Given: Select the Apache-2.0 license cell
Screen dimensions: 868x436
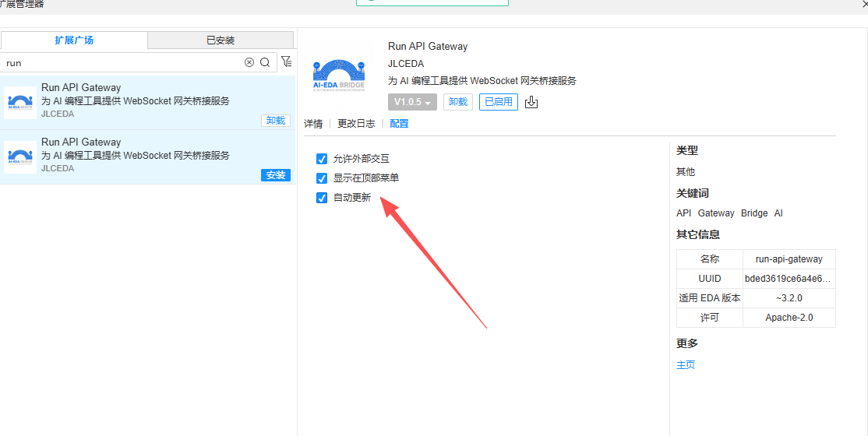Looking at the screenshot, I should (x=789, y=318).
